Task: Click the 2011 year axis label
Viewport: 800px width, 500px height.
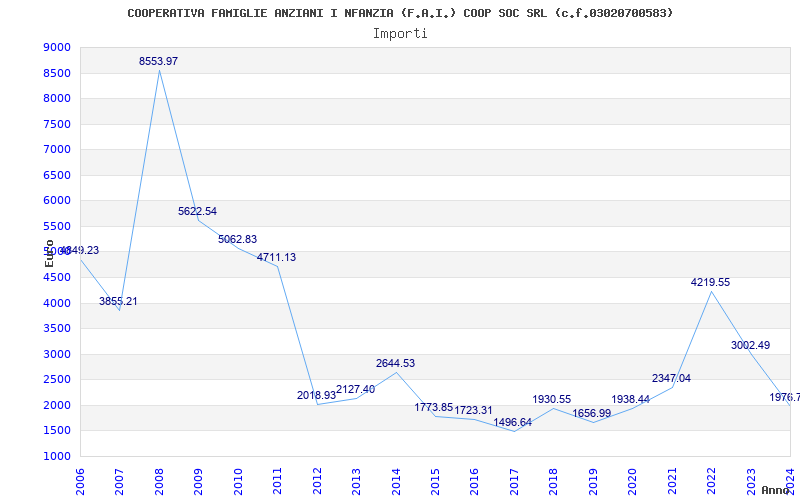Action: tap(277, 482)
